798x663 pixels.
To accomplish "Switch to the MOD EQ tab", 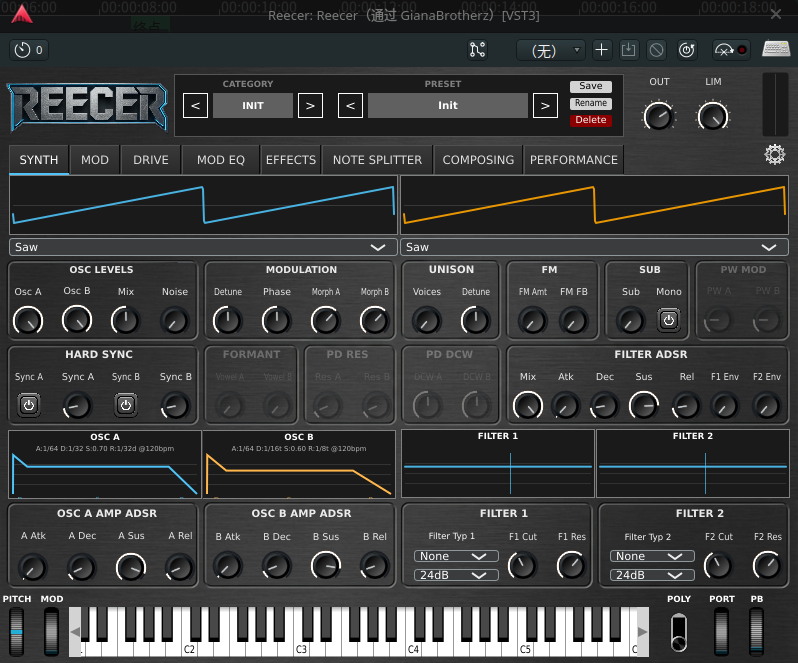I will point(221,160).
